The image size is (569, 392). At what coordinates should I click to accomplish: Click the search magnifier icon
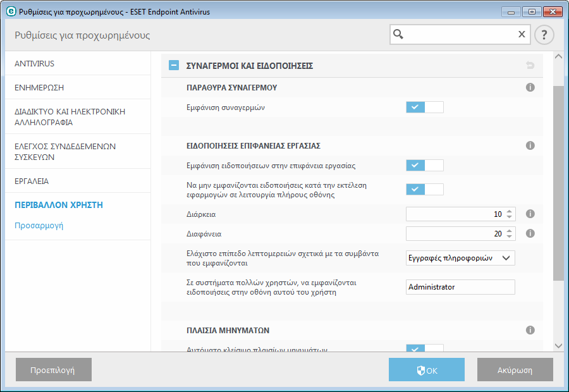[x=398, y=34]
